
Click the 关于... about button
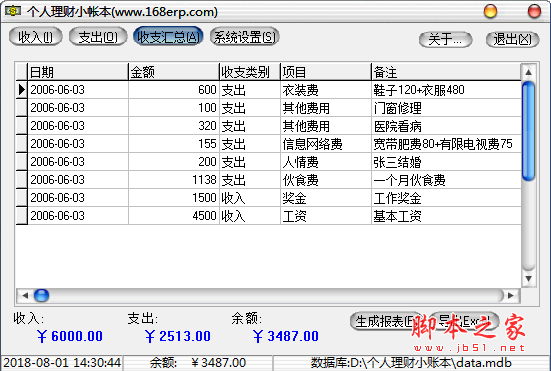tap(445, 39)
